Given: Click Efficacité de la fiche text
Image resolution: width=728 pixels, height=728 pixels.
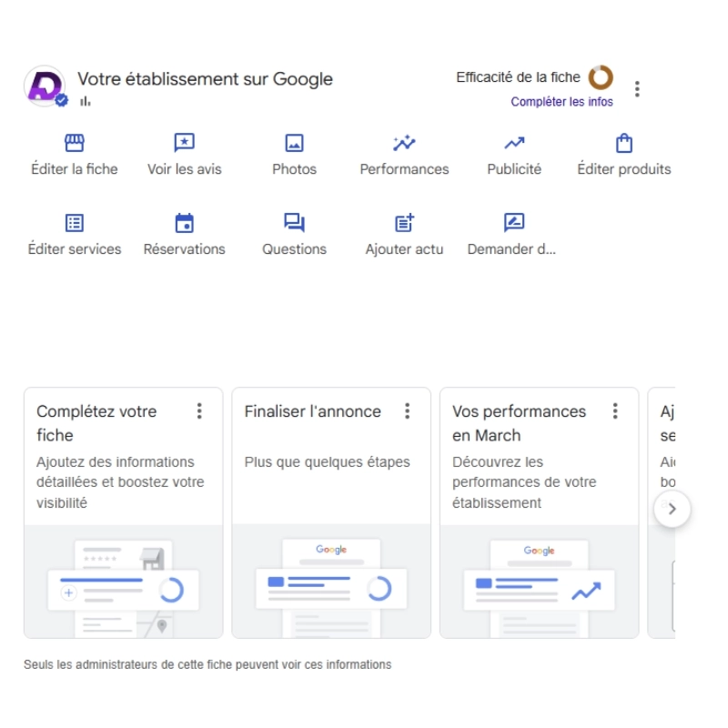Looking at the screenshot, I should tap(518, 77).
